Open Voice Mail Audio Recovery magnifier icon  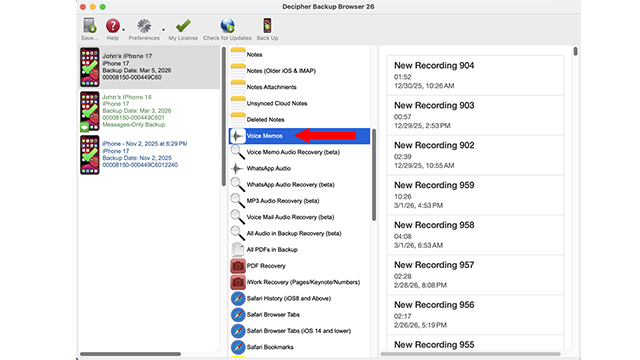pyautogui.click(x=238, y=217)
